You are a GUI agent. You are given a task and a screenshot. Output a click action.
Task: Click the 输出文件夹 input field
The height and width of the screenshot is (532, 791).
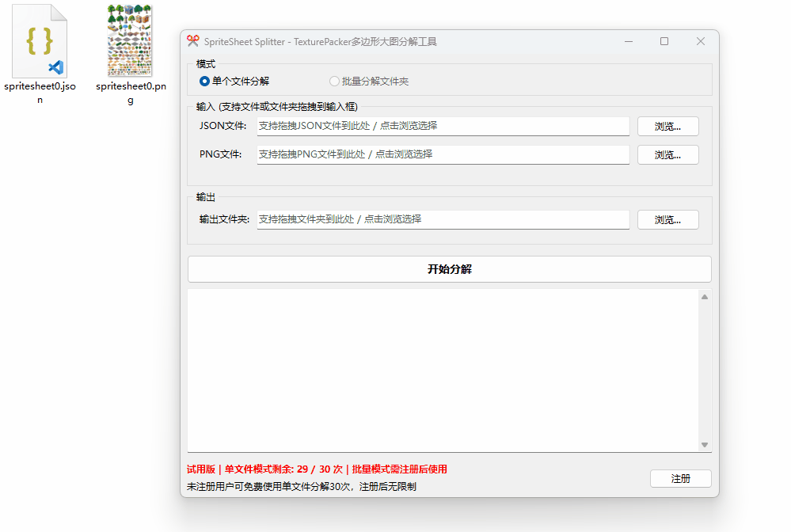click(442, 219)
